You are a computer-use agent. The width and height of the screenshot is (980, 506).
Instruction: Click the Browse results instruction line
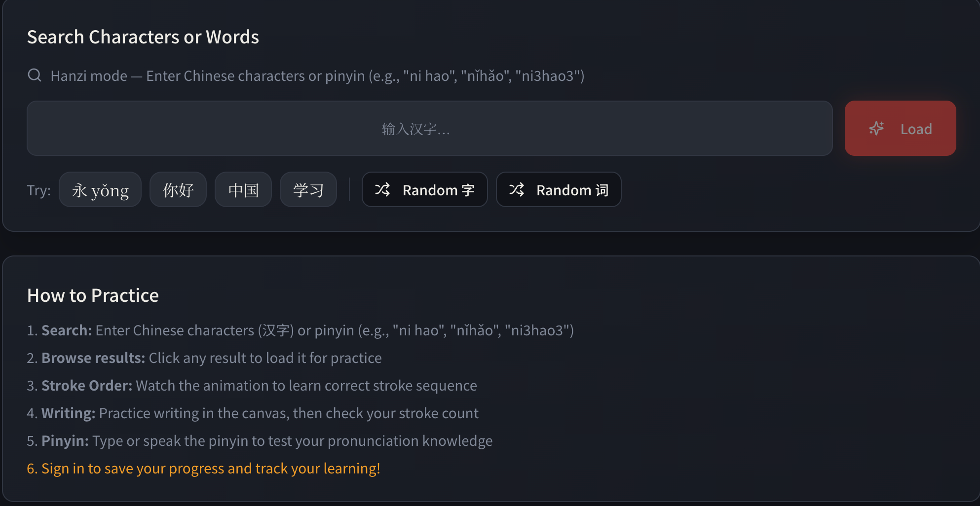point(204,358)
